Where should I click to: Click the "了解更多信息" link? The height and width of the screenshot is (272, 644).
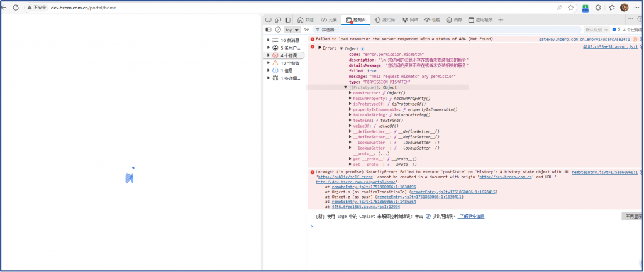point(472,216)
